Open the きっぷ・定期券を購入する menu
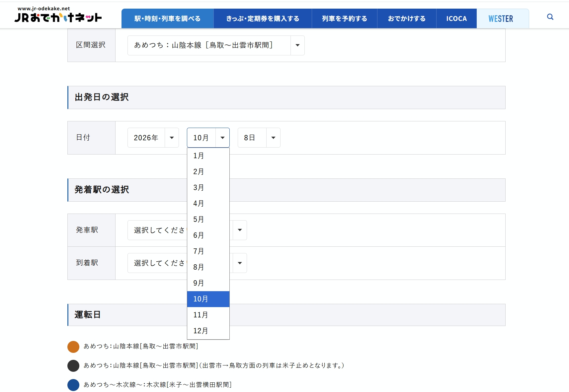This screenshot has height=392, width=569. coord(263,19)
